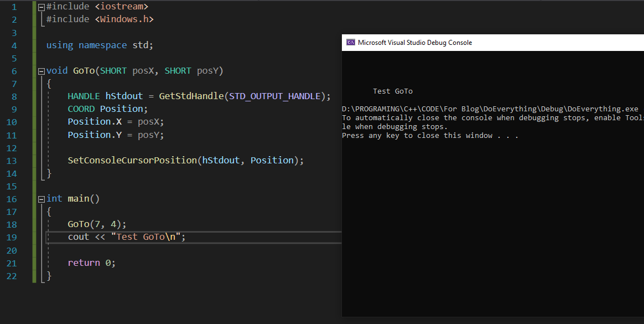The width and height of the screenshot is (644, 324).
Task: Collapse the #include block on line 1
Action: [41, 7]
